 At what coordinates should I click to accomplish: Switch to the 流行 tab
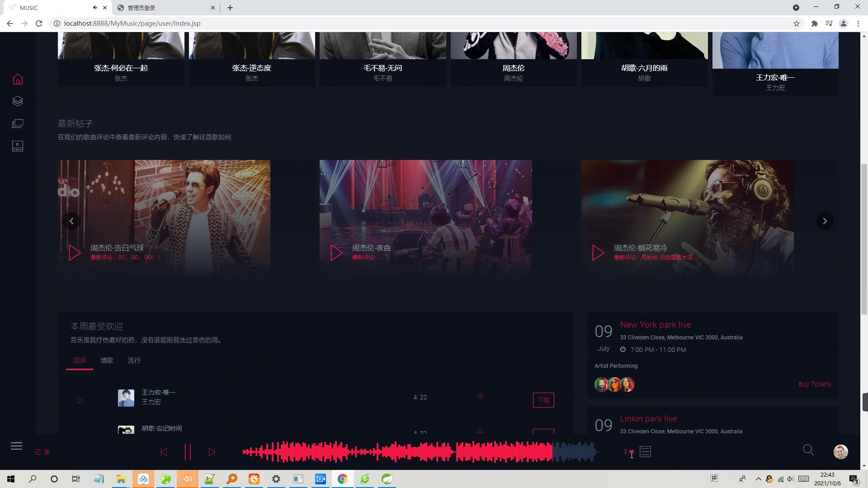tap(134, 360)
